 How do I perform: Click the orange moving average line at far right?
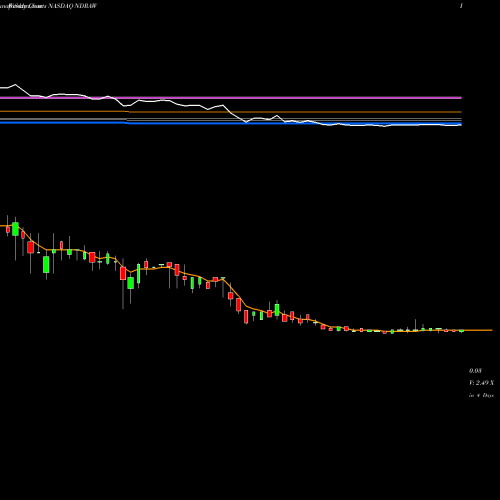point(478,330)
